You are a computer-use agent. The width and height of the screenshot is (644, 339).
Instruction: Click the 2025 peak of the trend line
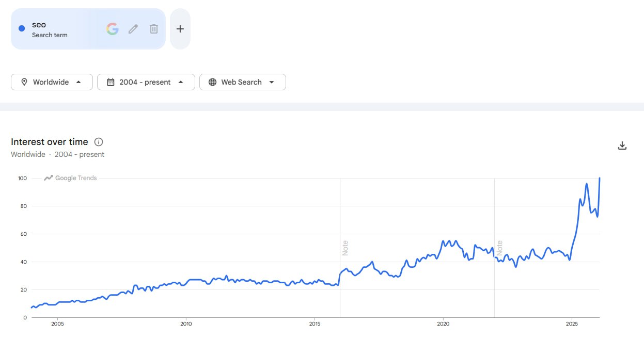tap(599, 178)
